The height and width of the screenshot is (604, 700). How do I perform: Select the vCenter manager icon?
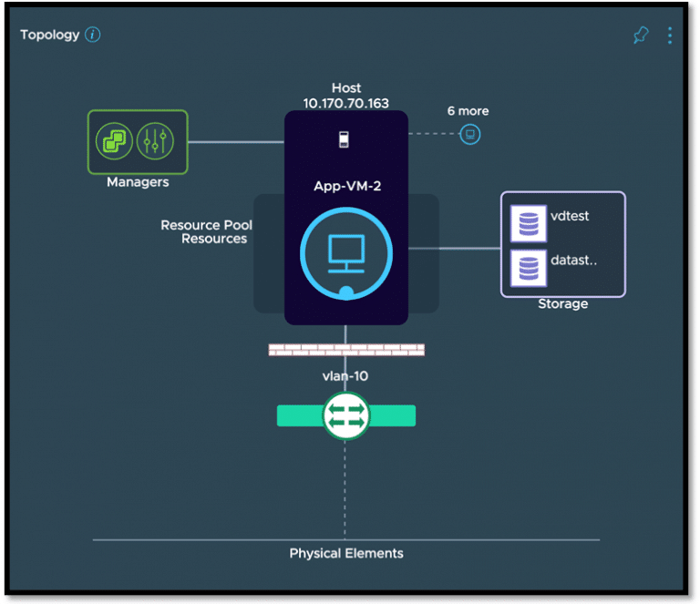pyautogui.click(x=114, y=141)
